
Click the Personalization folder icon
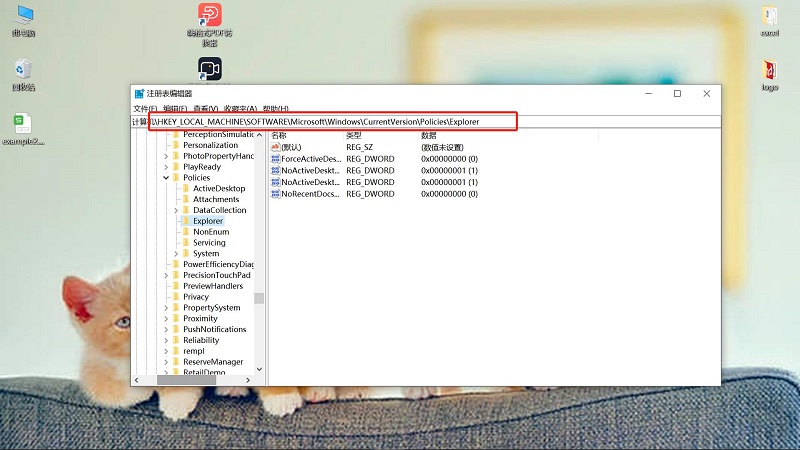coord(176,145)
